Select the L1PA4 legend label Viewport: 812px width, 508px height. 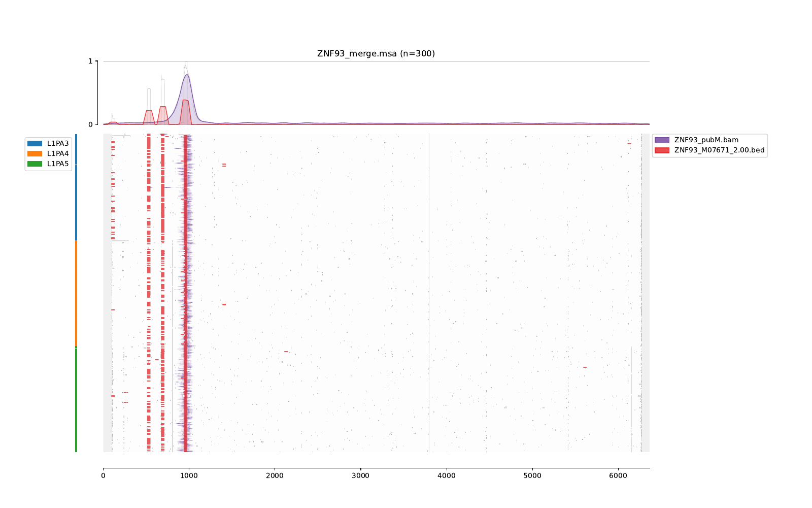pyautogui.click(x=58, y=154)
